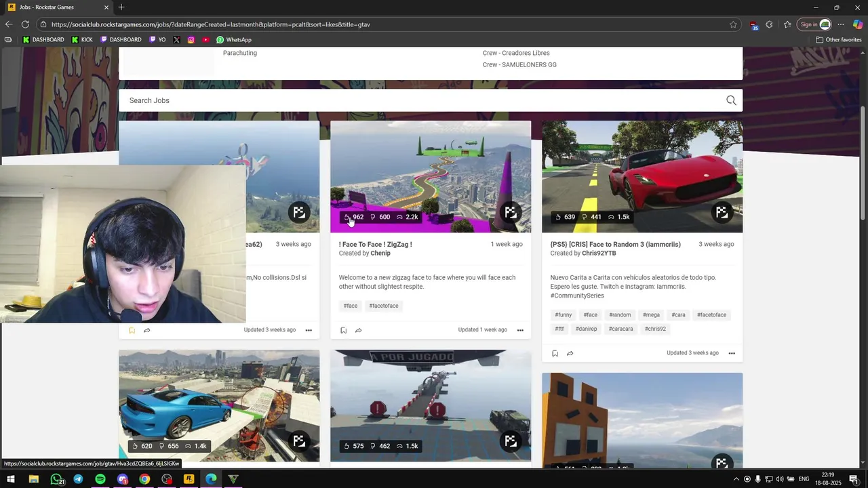Screen dimensions: 868x488
Task: Open Other favorites folder
Action: tap(838, 39)
